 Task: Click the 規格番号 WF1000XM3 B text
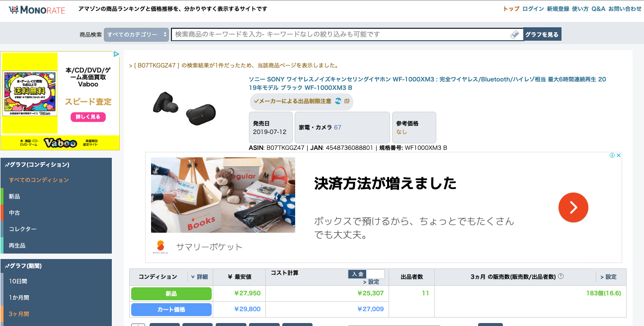tap(413, 148)
